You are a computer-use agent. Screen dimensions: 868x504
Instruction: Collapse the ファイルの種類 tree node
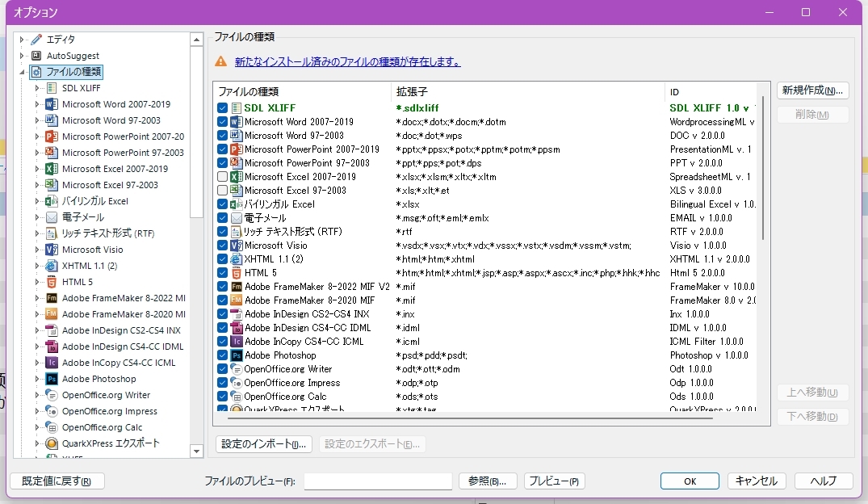point(22,72)
